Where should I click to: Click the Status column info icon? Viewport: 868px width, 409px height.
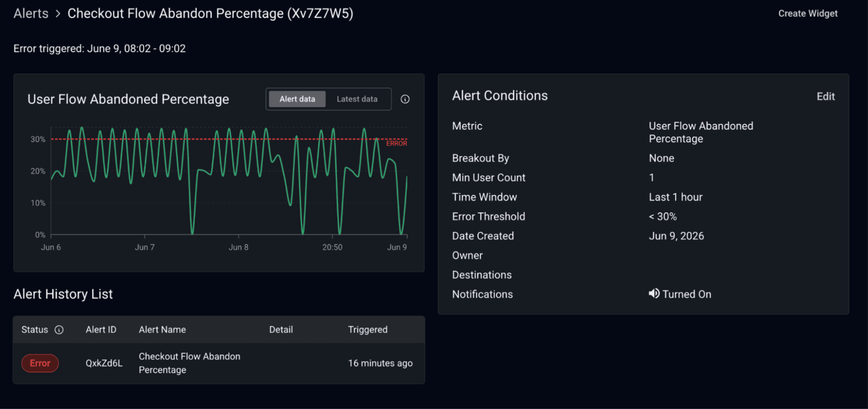point(59,330)
